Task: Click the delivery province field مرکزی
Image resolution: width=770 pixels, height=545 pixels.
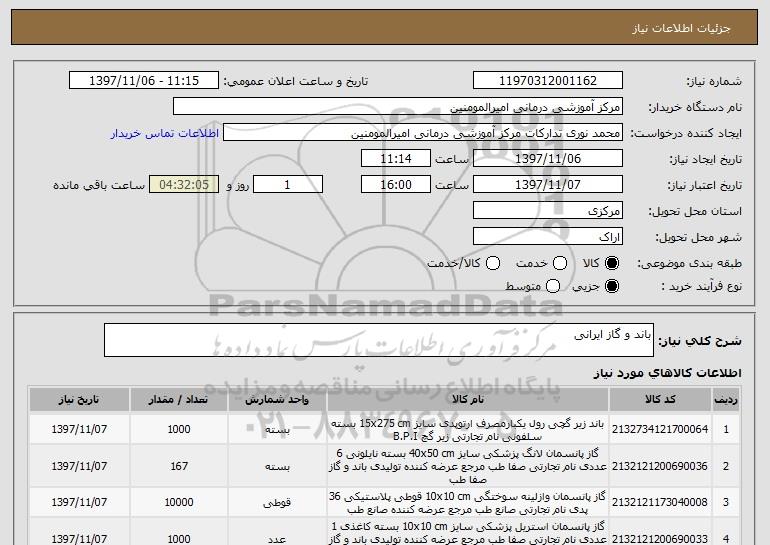Action: coord(548,211)
